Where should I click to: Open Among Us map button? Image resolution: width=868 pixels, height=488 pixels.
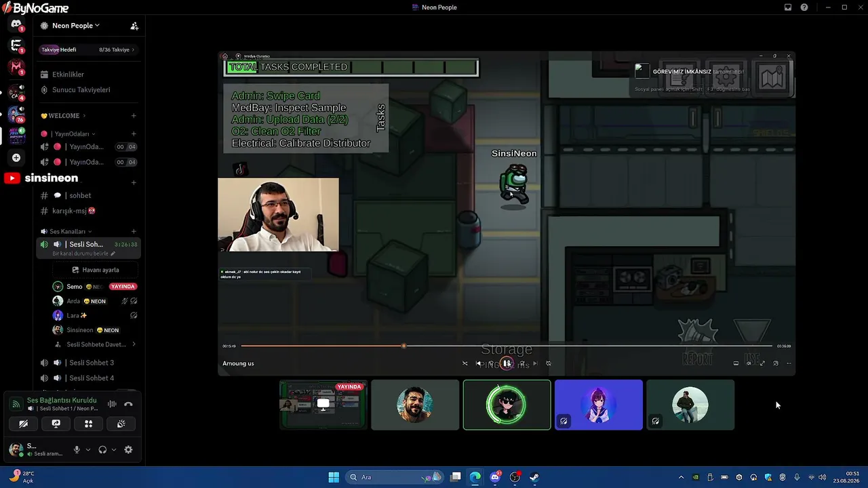pyautogui.click(x=772, y=77)
